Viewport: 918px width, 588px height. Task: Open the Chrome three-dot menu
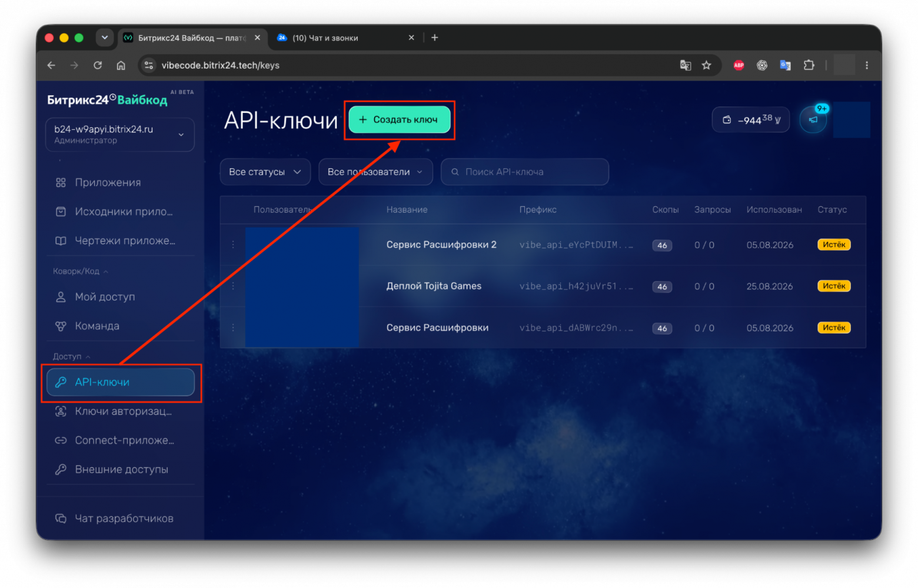coord(866,65)
